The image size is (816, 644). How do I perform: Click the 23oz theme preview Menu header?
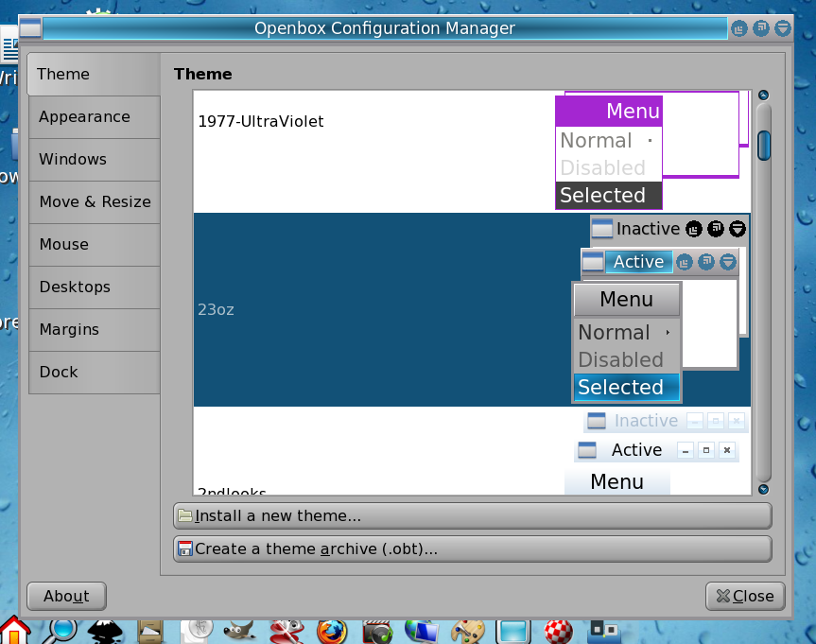click(627, 300)
